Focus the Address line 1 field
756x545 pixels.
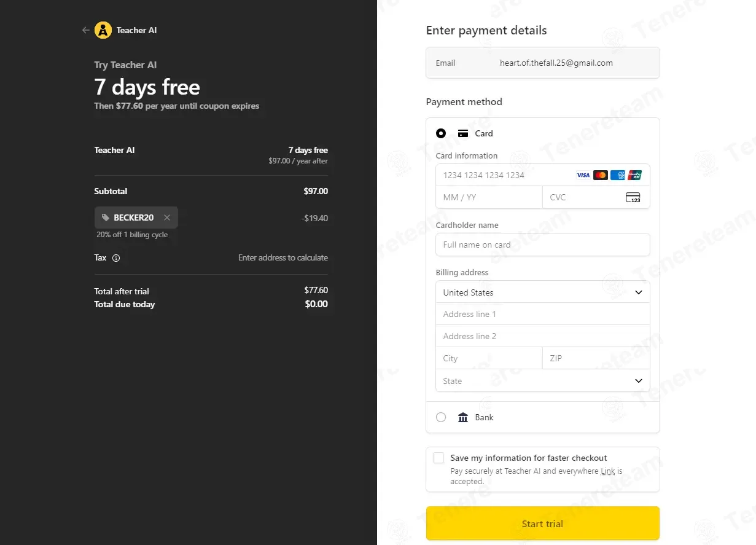point(542,314)
